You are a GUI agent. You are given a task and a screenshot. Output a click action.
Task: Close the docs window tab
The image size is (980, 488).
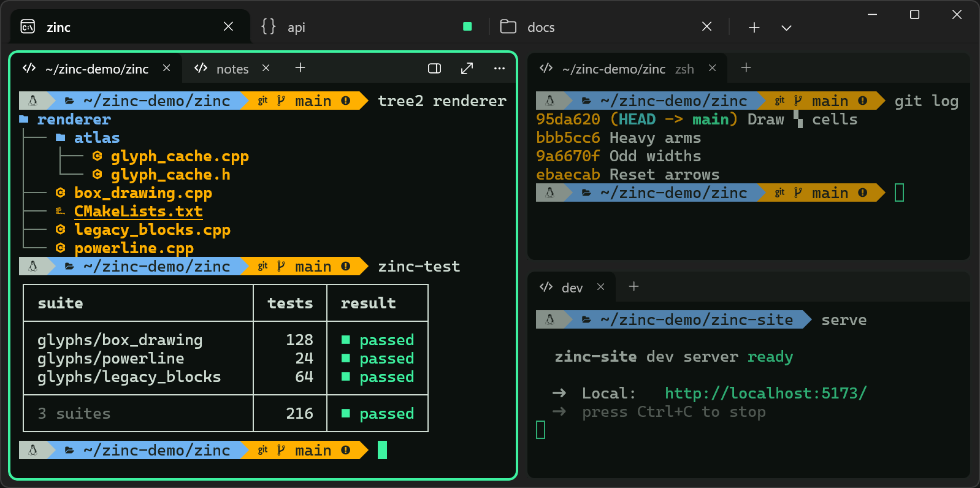706,26
